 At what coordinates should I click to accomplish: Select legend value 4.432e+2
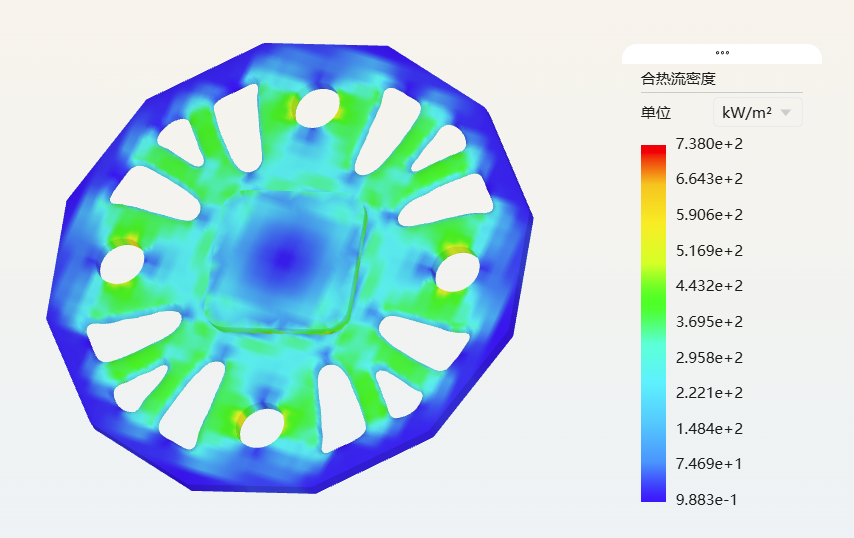click(x=709, y=285)
